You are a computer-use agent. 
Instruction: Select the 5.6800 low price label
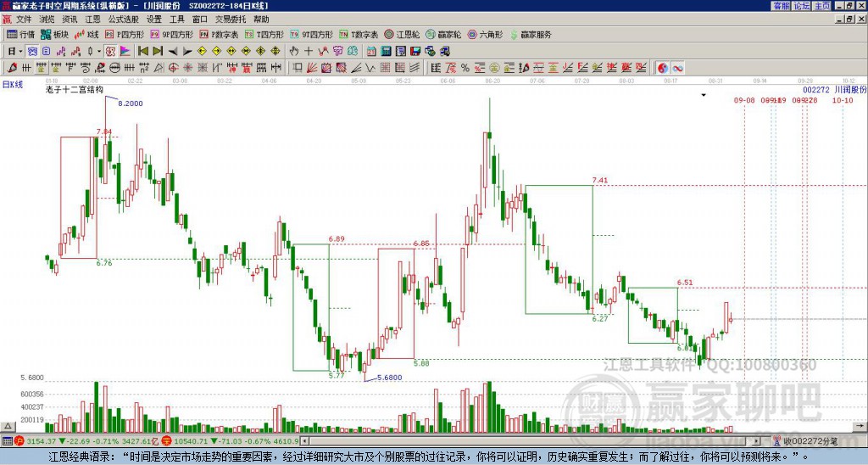(389, 378)
